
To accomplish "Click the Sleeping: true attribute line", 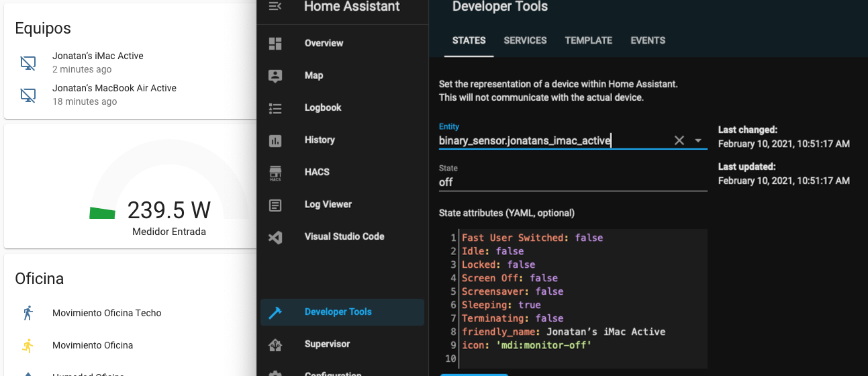I will (x=501, y=305).
